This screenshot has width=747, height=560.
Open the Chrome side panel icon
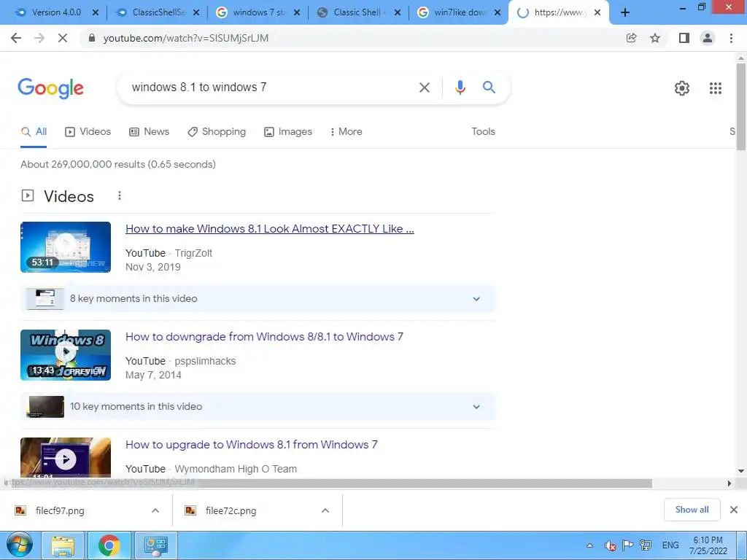point(684,38)
